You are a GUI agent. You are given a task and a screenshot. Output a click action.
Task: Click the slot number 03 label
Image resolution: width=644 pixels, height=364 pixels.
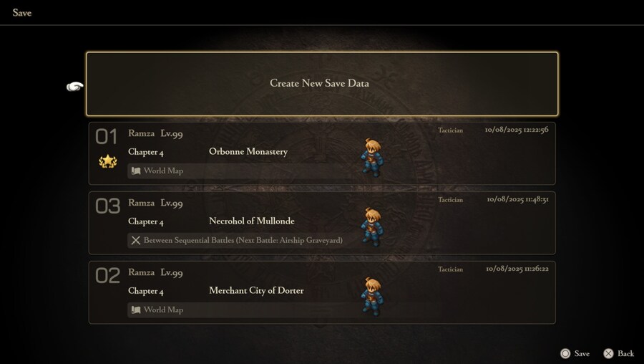pyautogui.click(x=107, y=206)
